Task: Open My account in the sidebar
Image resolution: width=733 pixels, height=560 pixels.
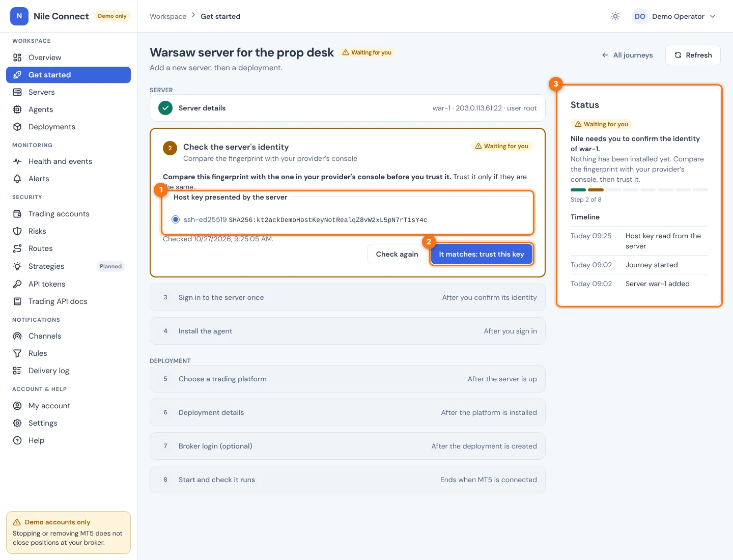Action: pos(68,406)
